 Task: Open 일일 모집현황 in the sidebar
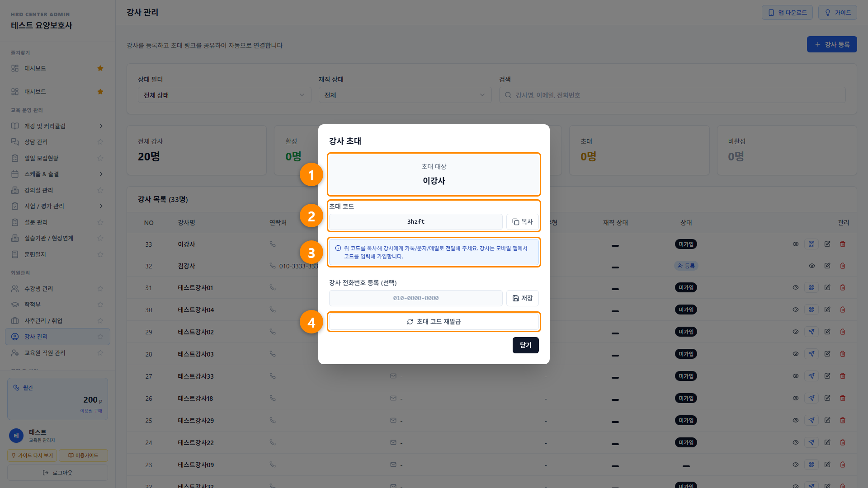click(41, 158)
